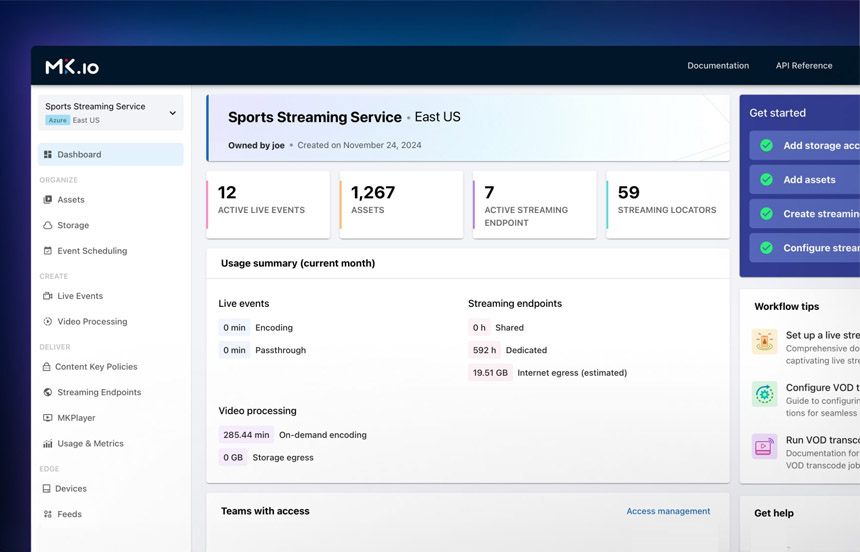The image size is (860, 552).
Task: Open Event Scheduling calendar icon
Action: click(x=48, y=251)
